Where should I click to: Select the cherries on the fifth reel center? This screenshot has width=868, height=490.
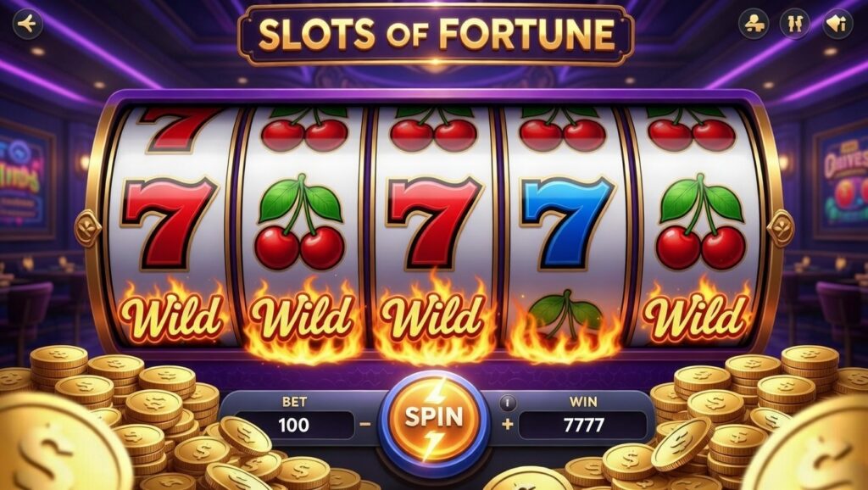point(701,221)
